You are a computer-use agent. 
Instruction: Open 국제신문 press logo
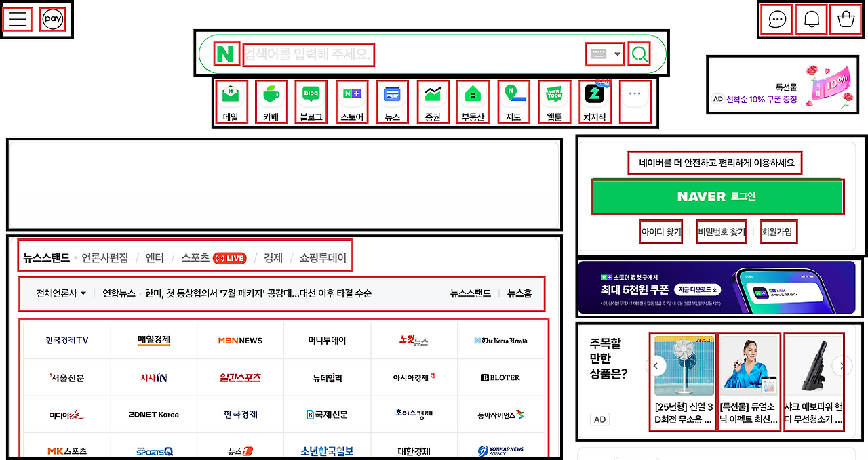click(x=328, y=415)
